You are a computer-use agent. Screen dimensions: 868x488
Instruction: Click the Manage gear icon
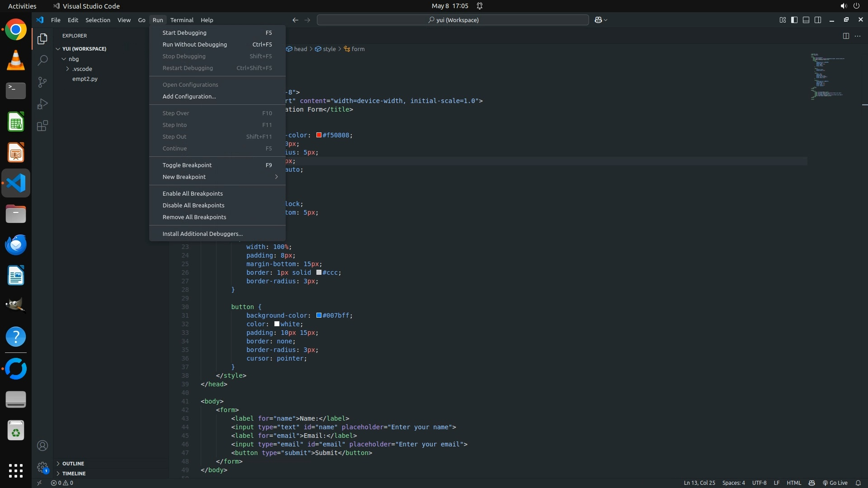(42, 467)
